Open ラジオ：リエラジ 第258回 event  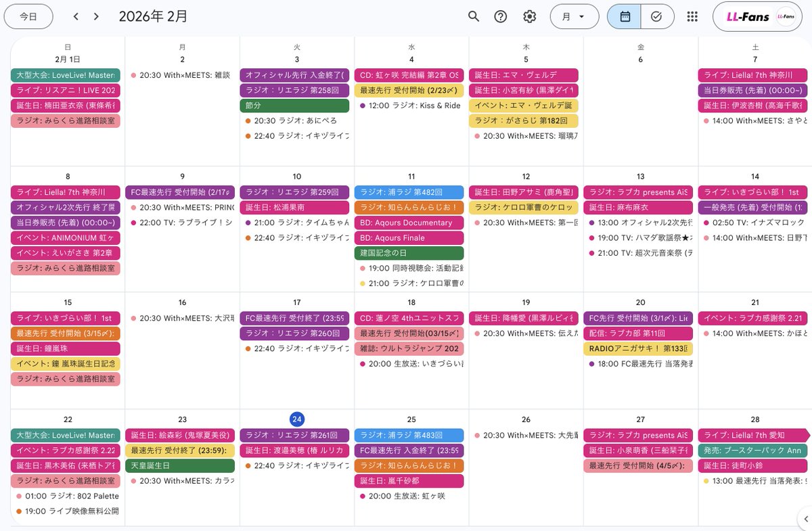pos(294,90)
